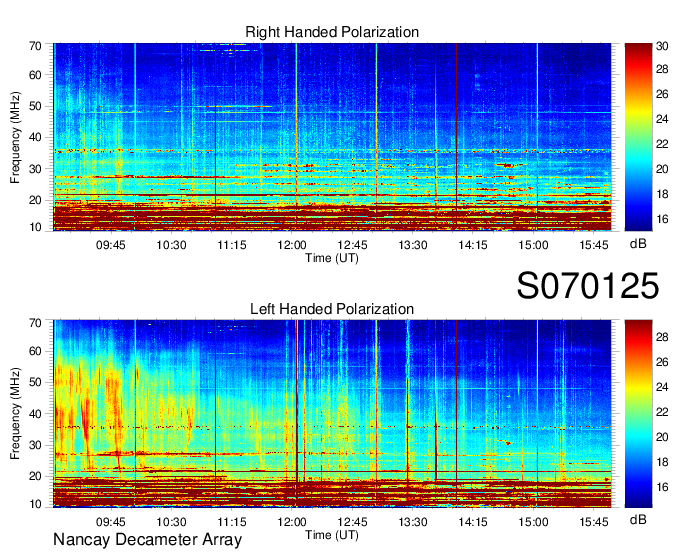Click the Right Handed polarization color scale bar
The width and height of the screenshot is (680, 552).
click(638, 137)
